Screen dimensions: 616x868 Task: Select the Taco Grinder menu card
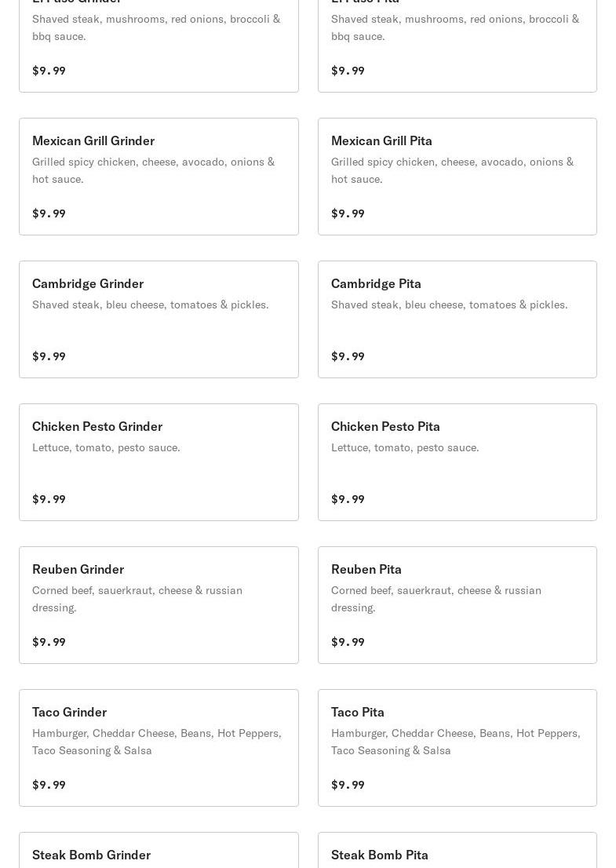pos(159,748)
